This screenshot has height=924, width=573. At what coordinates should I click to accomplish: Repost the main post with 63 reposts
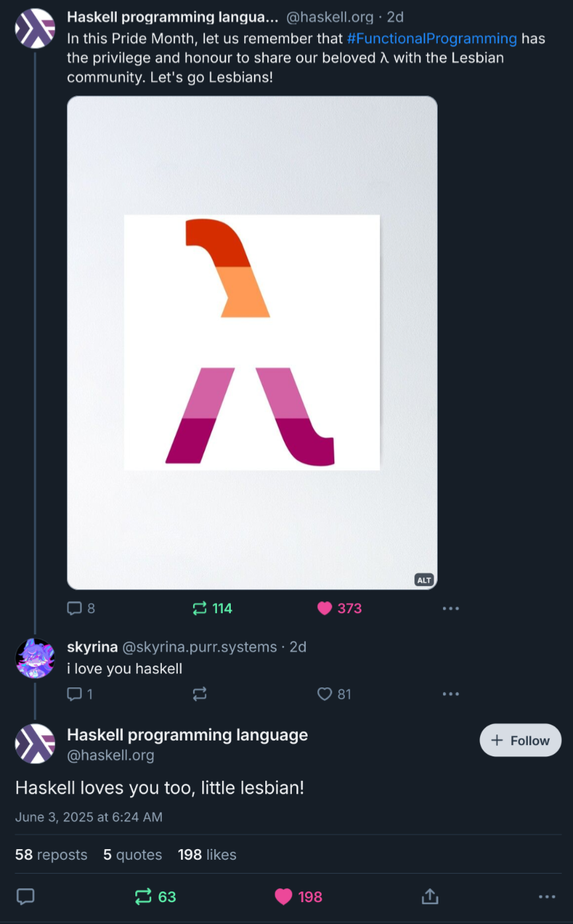coord(143,897)
